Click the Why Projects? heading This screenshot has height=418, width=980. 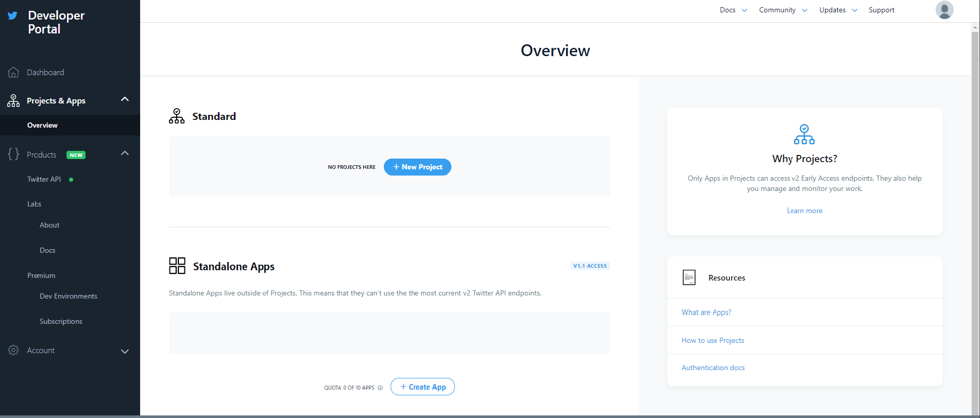click(x=804, y=159)
